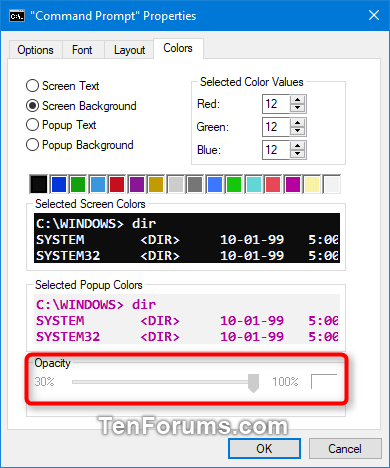This screenshot has height=468, width=390.
Task: Increase the Blue value with up arrow
Action: pyautogui.click(x=298, y=146)
